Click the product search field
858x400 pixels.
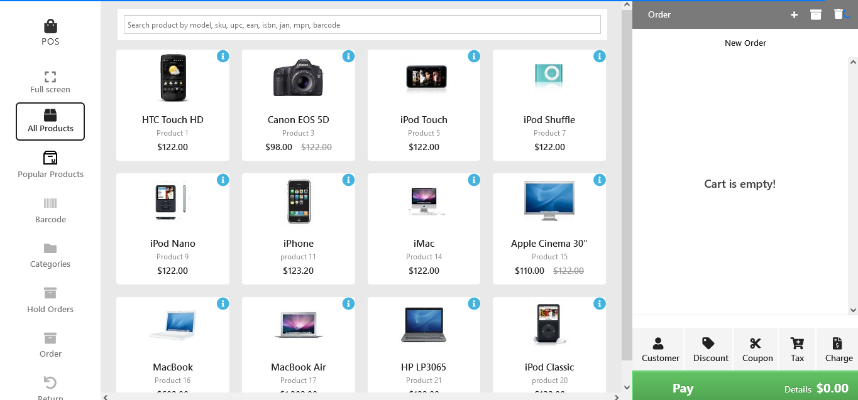pos(361,24)
